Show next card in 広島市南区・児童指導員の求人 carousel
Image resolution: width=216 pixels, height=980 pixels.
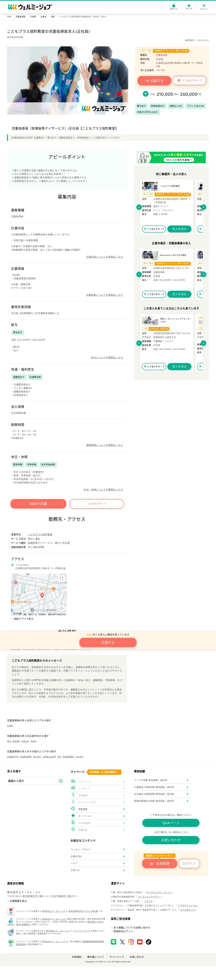[204, 274]
